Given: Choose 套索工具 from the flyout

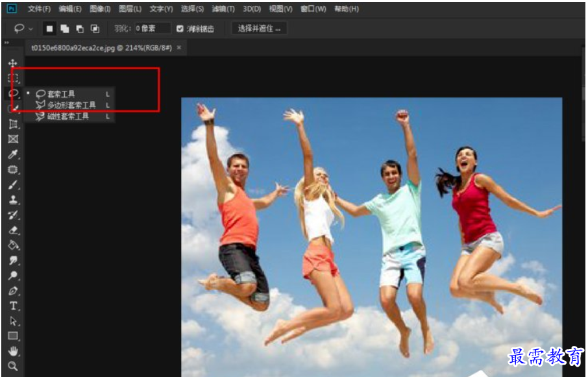Looking at the screenshot, I should click(69, 93).
